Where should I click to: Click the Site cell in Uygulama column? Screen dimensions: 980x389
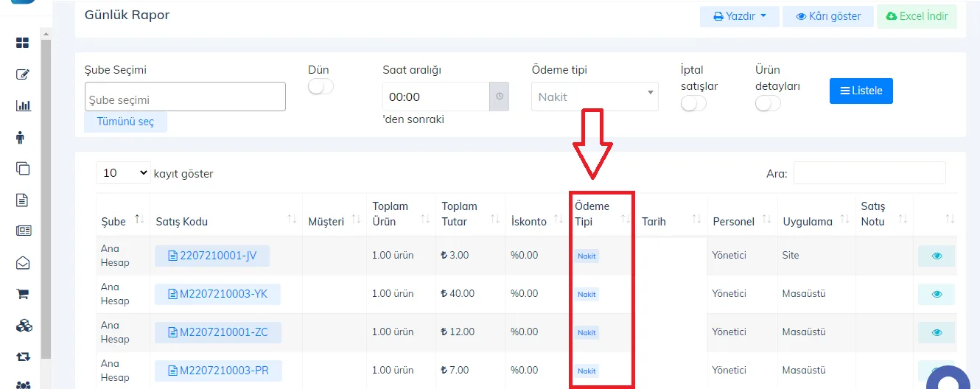point(816,256)
